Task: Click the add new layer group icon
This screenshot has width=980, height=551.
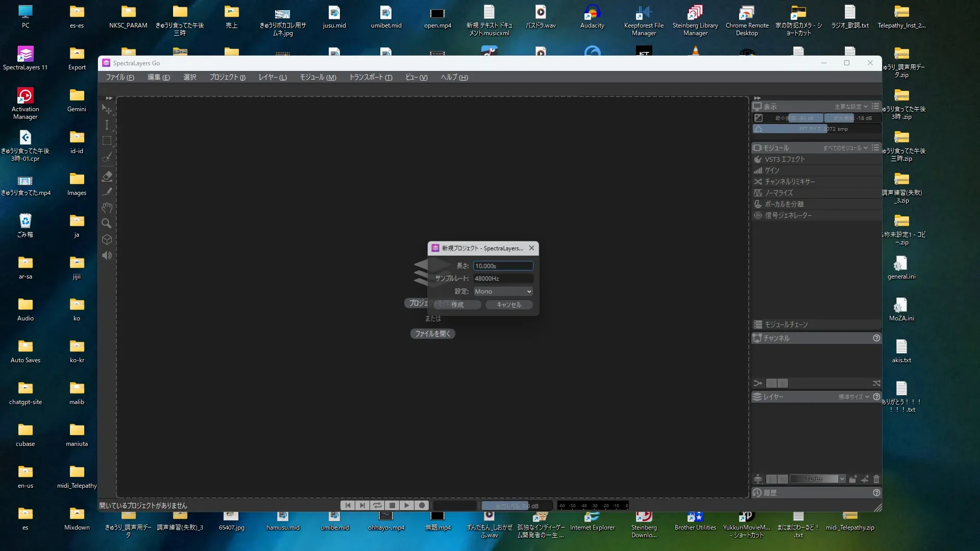Action: click(x=853, y=479)
